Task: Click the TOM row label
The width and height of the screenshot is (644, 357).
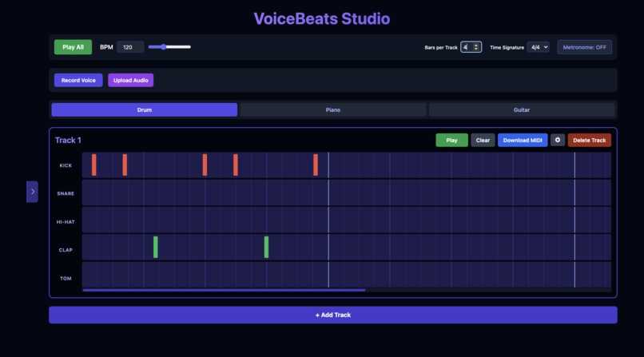Action: (x=66, y=278)
